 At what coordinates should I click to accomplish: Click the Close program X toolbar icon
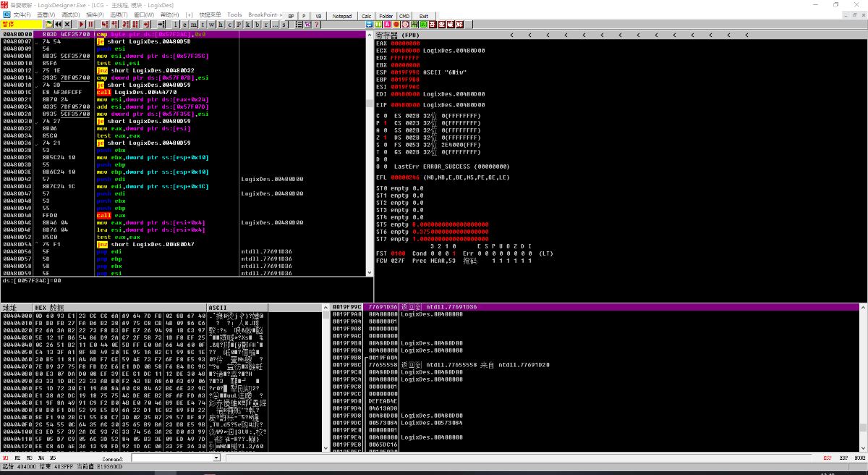coord(67,24)
